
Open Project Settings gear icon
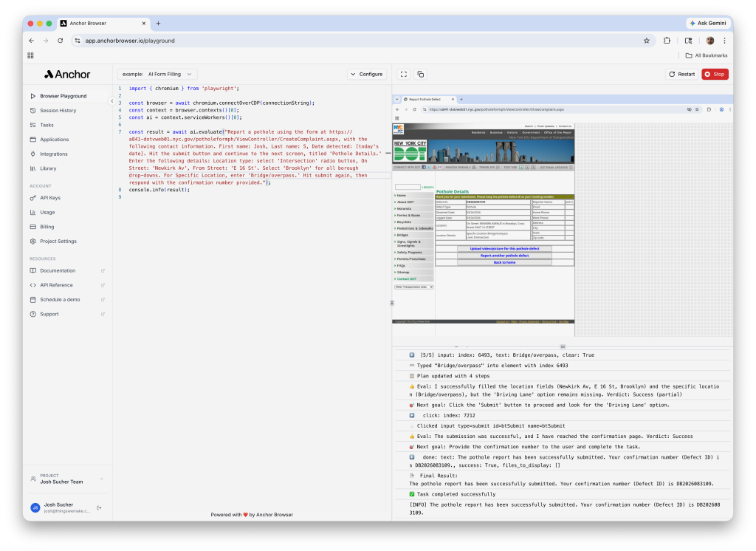pyautogui.click(x=33, y=242)
